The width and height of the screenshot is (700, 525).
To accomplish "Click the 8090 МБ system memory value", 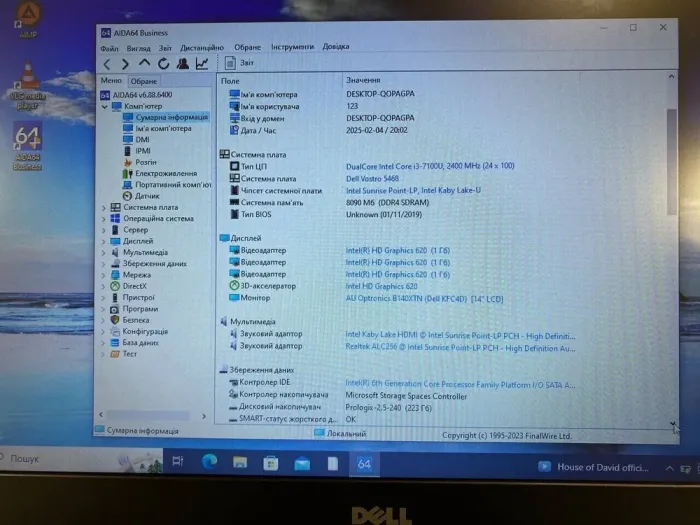I will pyautogui.click(x=388, y=203).
